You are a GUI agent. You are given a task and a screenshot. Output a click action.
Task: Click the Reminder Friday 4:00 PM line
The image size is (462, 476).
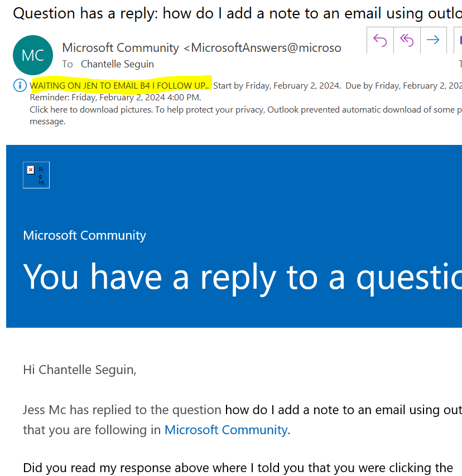[115, 98]
